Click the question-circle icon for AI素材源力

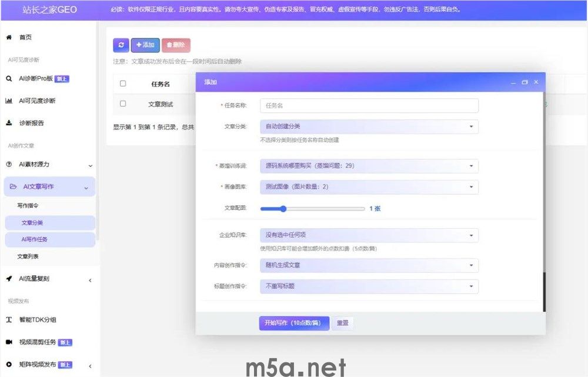[9, 164]
